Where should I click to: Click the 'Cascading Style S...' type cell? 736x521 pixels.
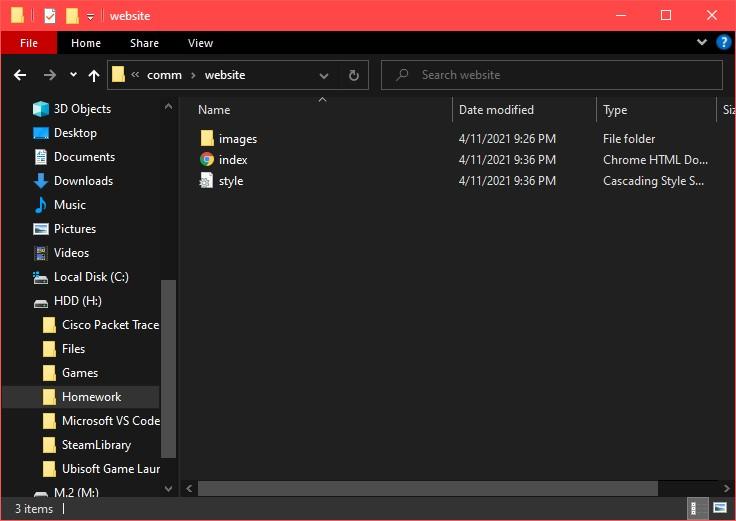[x=653, y=181]
